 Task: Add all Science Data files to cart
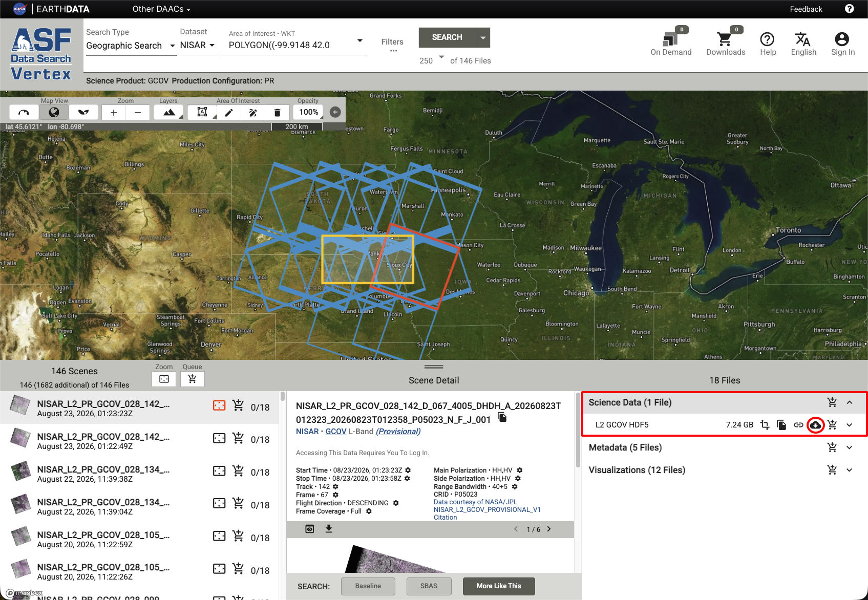[x=832, y=402]
